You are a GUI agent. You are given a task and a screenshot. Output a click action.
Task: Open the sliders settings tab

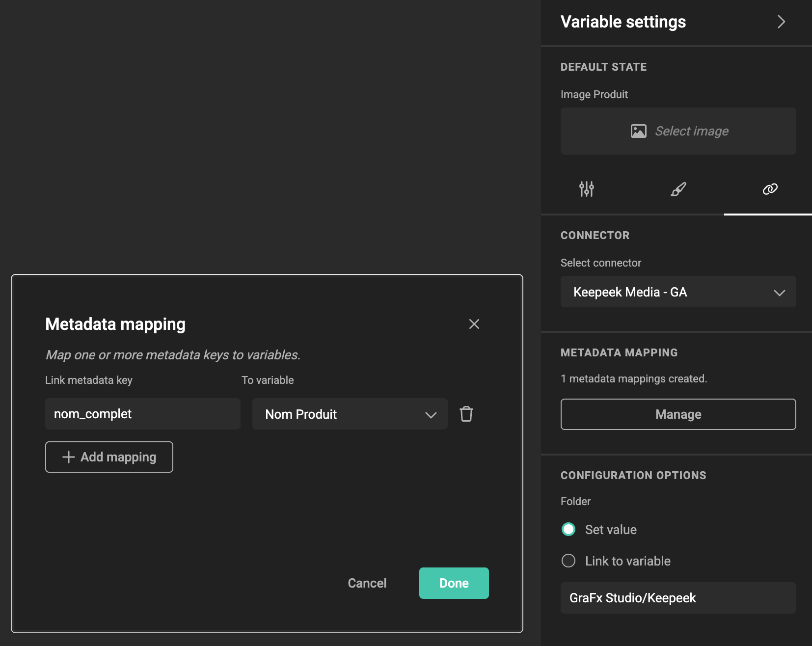[586, 188]
